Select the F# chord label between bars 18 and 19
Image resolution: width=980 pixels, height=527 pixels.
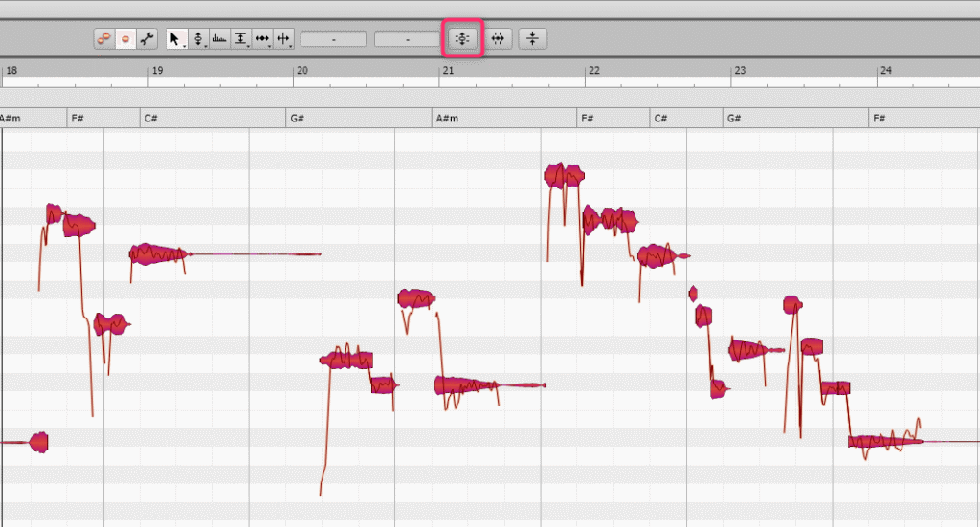(x=78, y=118)
